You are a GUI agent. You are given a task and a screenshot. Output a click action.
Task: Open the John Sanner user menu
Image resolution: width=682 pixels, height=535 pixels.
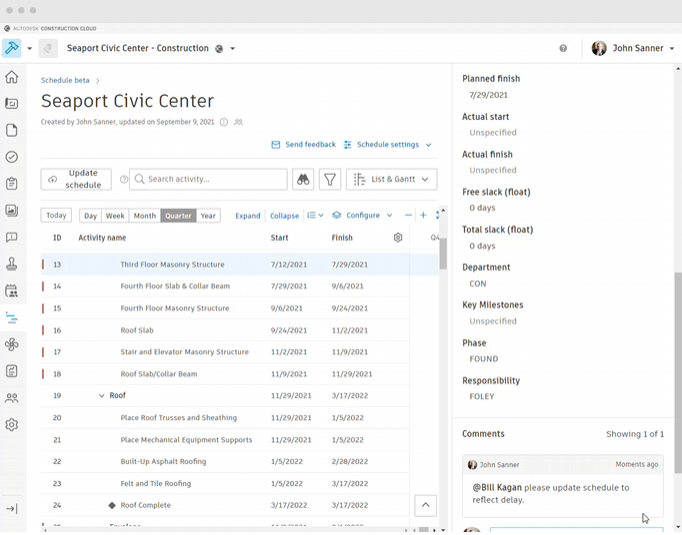pos(635,48)
